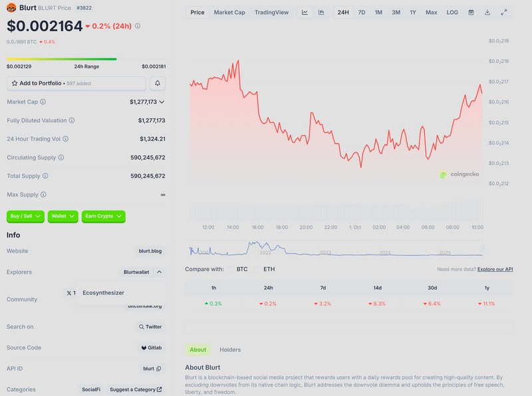The height and width of the screenshot is (396, 532).
Task: Open the Buy / Sell dropdown
Action: tap(26, 216)
